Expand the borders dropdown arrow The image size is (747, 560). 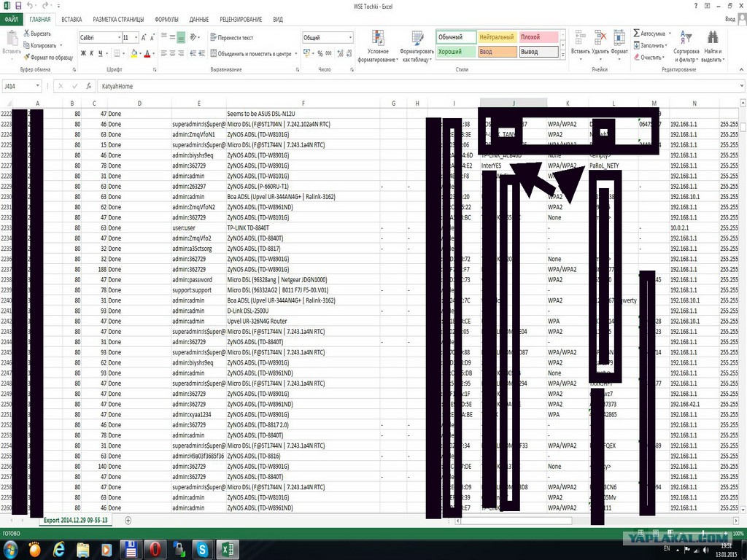(x=124, y=53)
